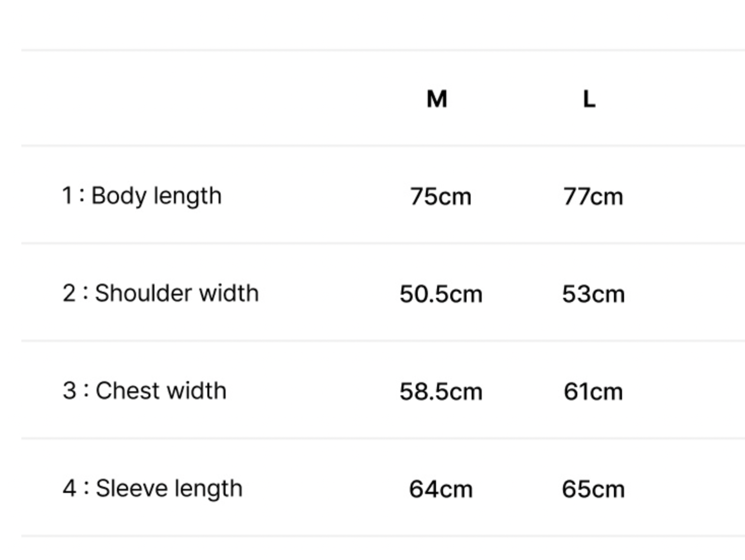
Task: Select the M size column header
Action: pyautogui.click(x=437, y=99)
